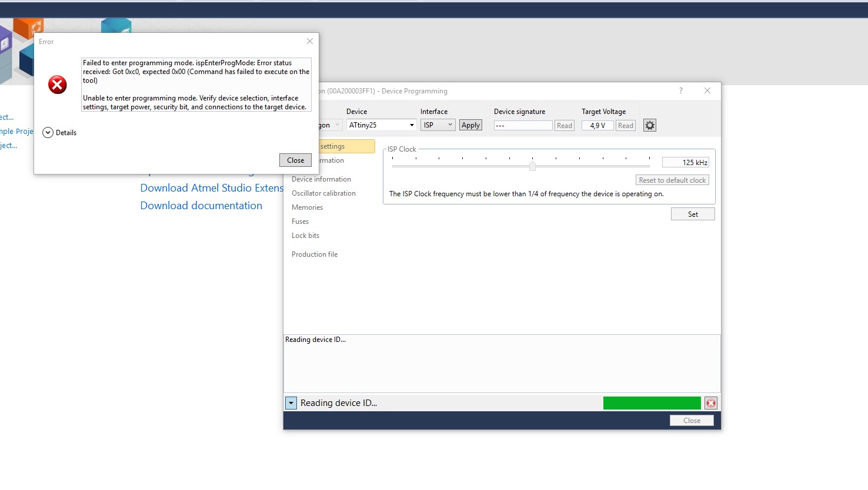Open the Oscillator calibration page
868x490 pixels.
coord(323,193)
